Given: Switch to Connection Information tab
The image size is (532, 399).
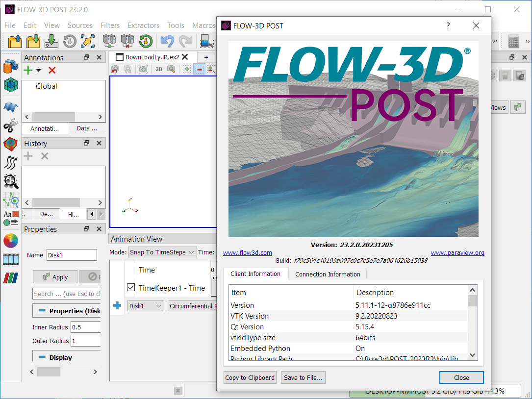Looking at the screenshot, I should (328, 274).
